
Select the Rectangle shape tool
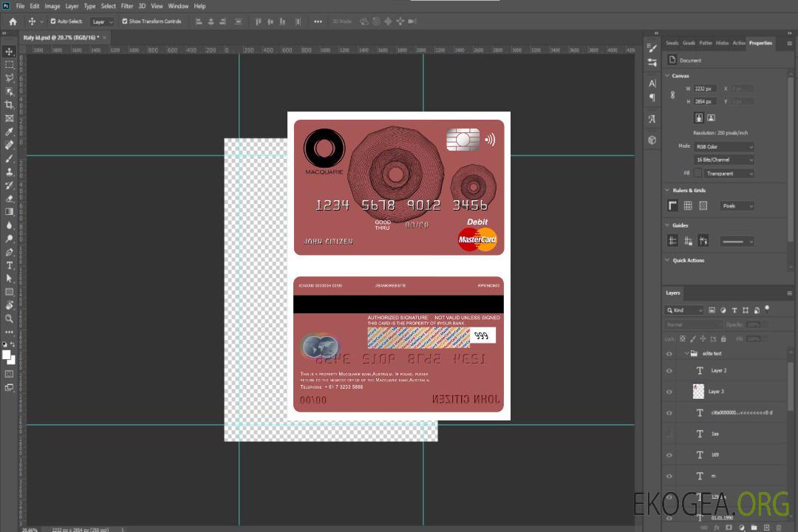[x=9, y=292]
